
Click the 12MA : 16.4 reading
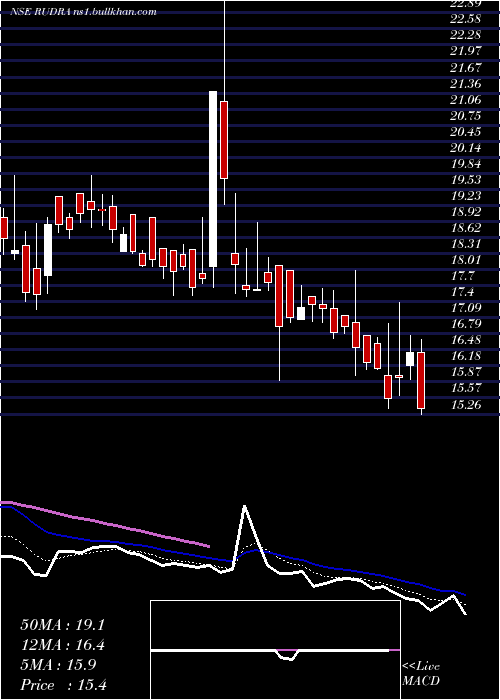point(62,645)
